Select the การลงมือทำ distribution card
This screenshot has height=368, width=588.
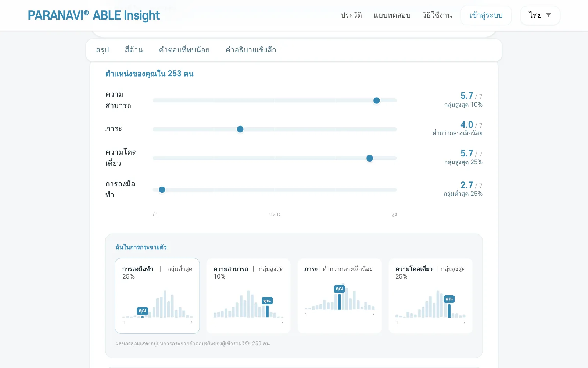pyautogui.click(x=157, y=296)
